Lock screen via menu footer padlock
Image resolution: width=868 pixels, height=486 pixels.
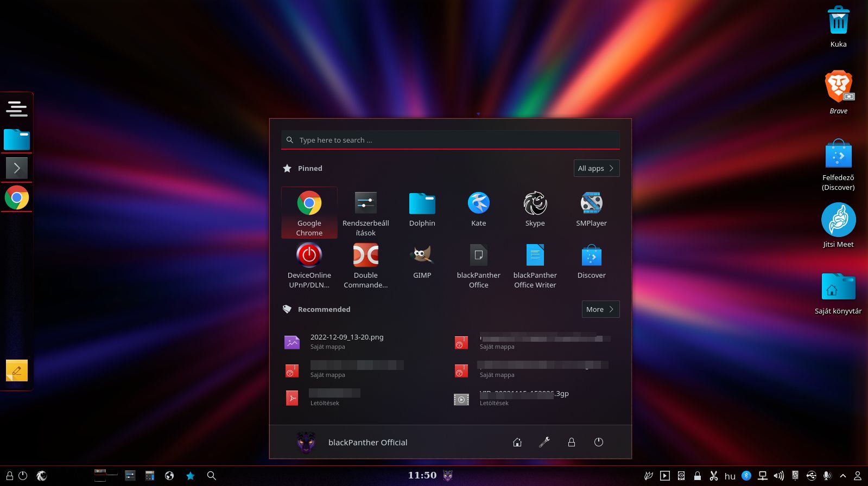[572, 442]
